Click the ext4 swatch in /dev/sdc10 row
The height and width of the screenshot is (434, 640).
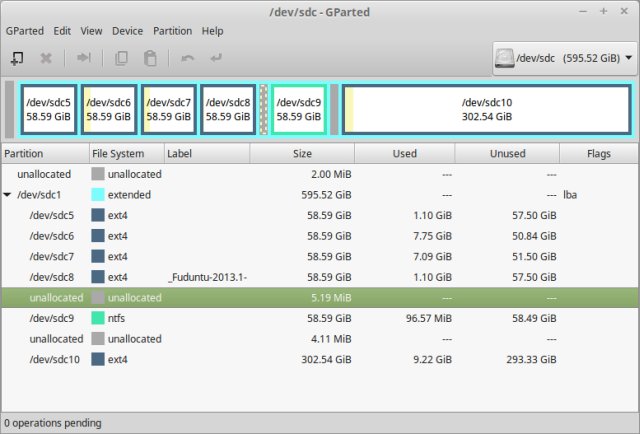point(98,359)
